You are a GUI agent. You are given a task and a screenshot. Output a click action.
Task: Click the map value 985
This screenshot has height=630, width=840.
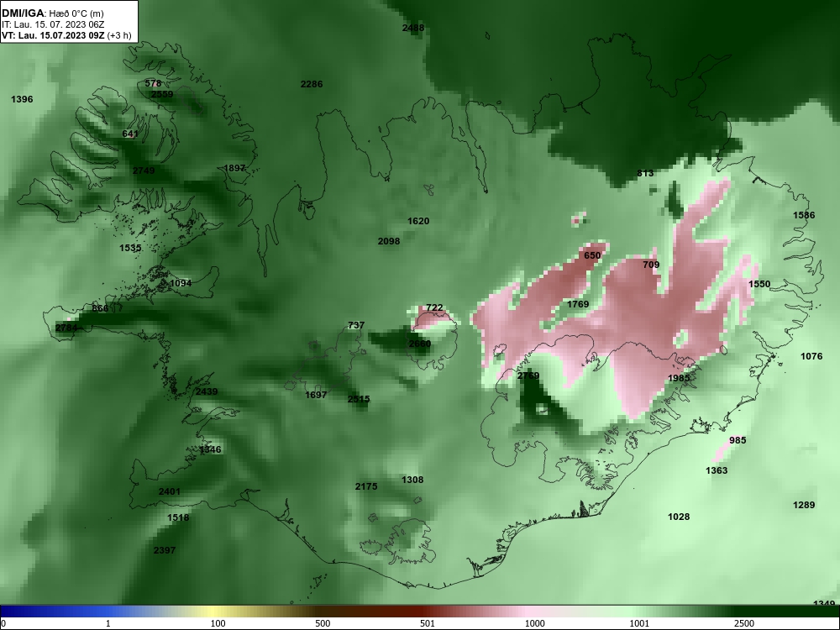(738, 440)
